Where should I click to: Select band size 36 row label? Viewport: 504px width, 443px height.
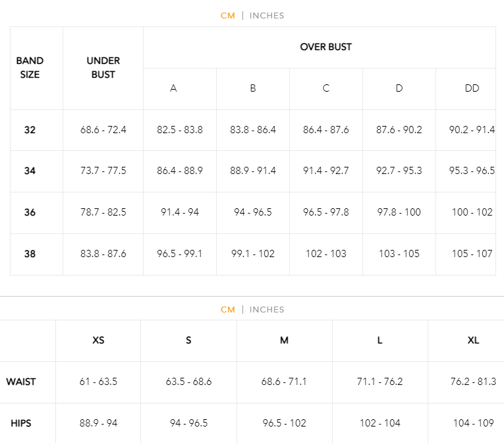[30, 212]
